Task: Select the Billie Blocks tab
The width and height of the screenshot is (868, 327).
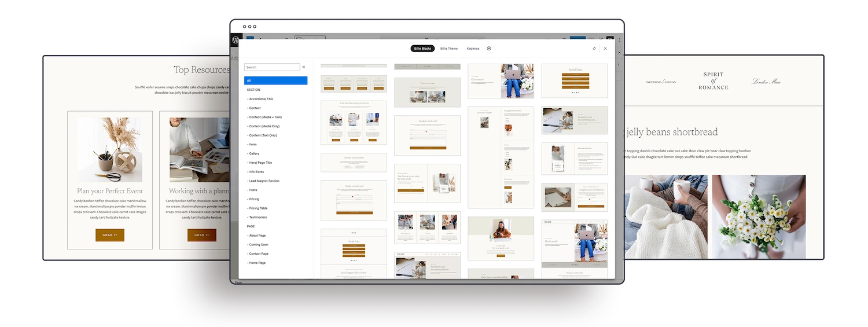Action: coord(422,49)
